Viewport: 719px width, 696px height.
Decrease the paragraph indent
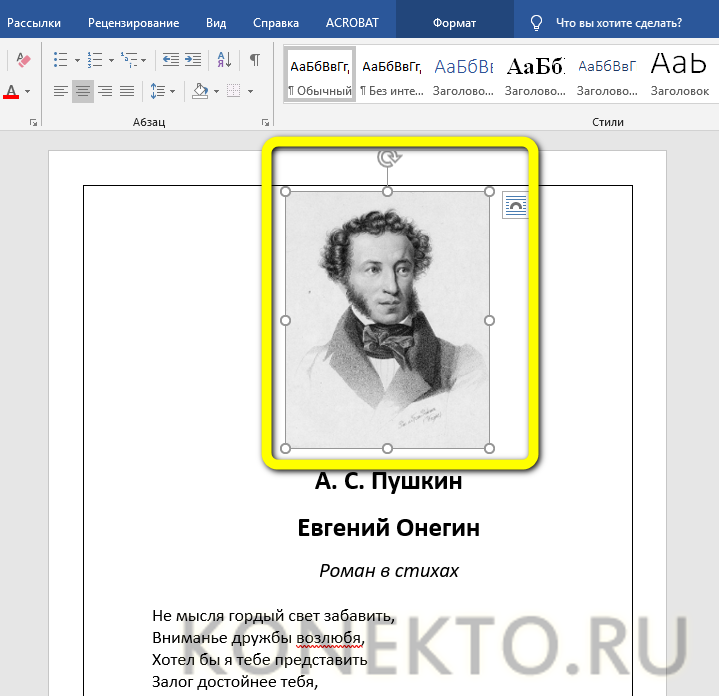click(x=171, y=60)
